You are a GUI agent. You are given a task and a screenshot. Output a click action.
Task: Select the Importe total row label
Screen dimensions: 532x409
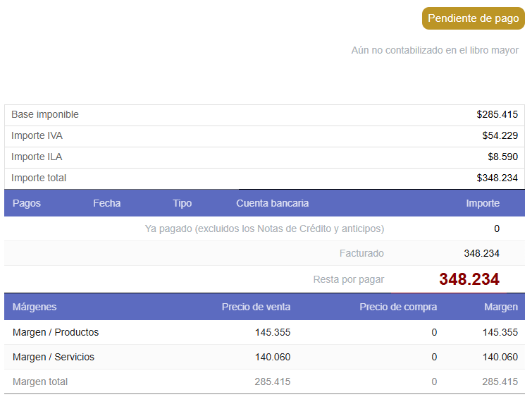click(39, 178)
